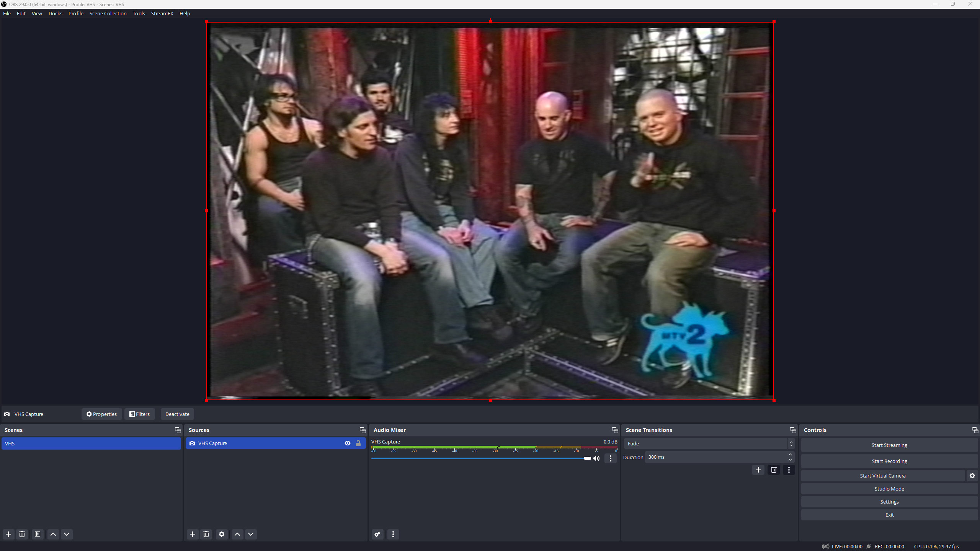Click Deactivate button for VHS Capture
This screenshot has width=980, height=551.
point(176,414)
